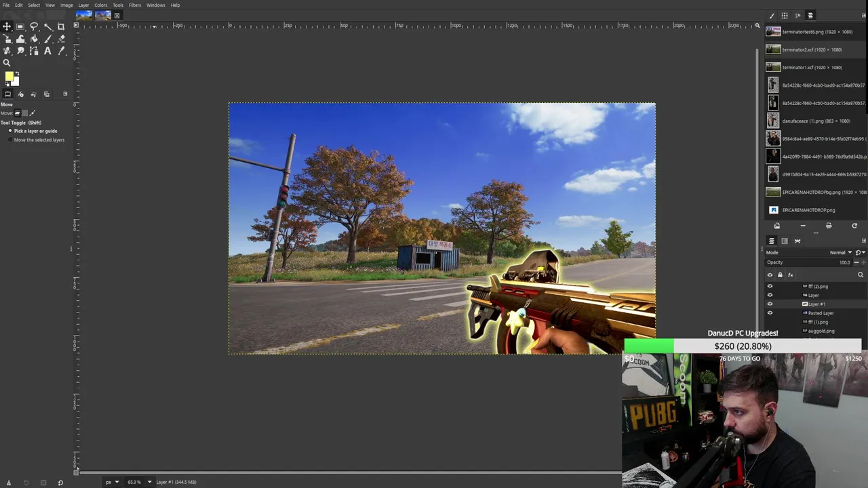868x488 pixels.
Task: Switch to the Patterns tab
Action: pos(785,15)
